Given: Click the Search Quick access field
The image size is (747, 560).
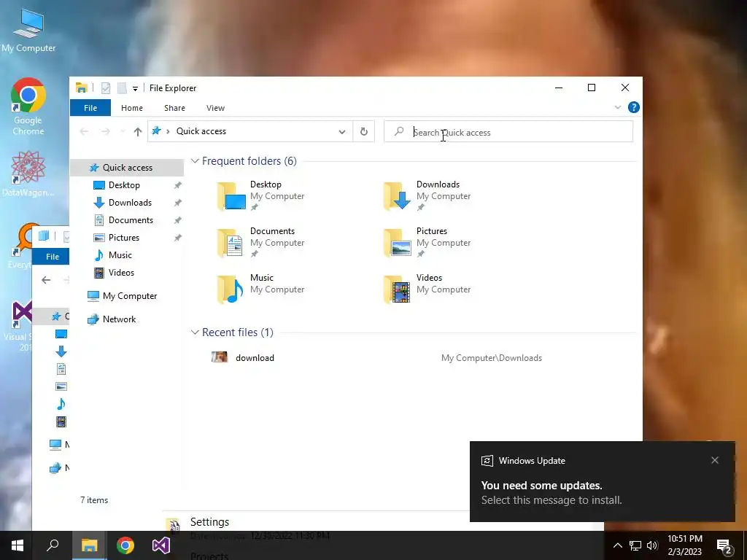Looking at the screenshot, I should point(508,132).
